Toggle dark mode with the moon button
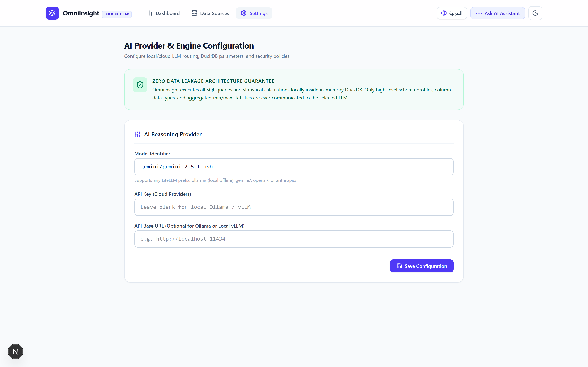588x367 pixels. point(535,13)
